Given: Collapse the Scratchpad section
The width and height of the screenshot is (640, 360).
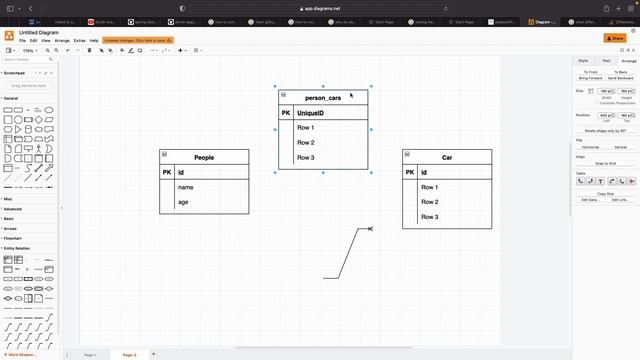Looking at the screenshot, I should pyautogui.click(x=13, y=73).
